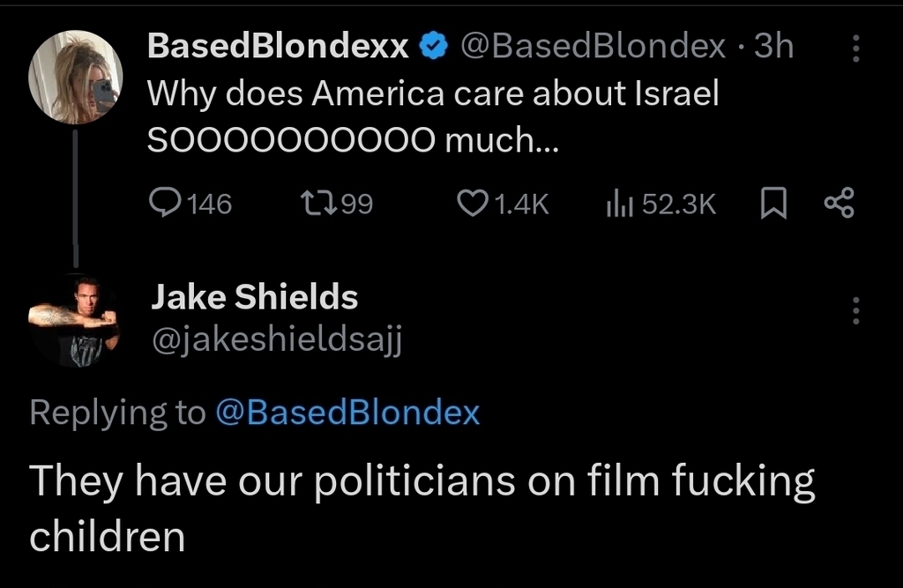Open more options on Jake Shields' reply
The height and width of the screenshot is (588, 903).
854,310
